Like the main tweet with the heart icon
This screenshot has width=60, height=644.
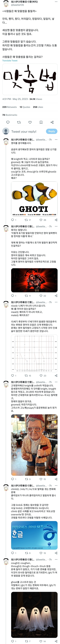point(30,122)
